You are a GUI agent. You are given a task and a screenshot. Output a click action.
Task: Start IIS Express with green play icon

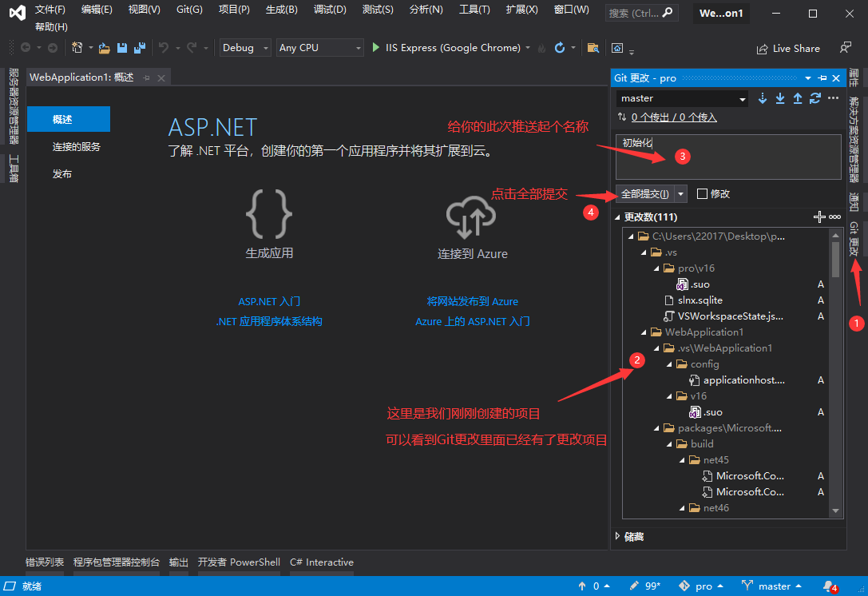tap(376, 48)
